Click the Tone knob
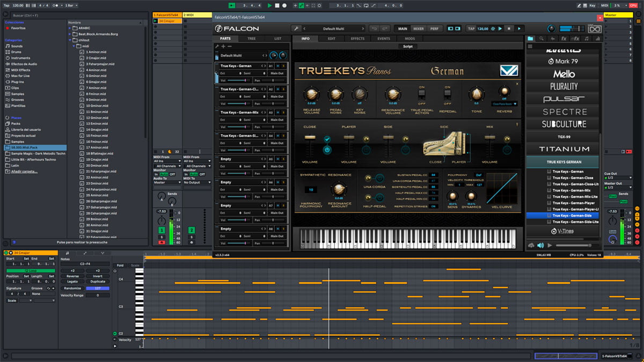Viewport: 644px width, 362px height. 476,94
